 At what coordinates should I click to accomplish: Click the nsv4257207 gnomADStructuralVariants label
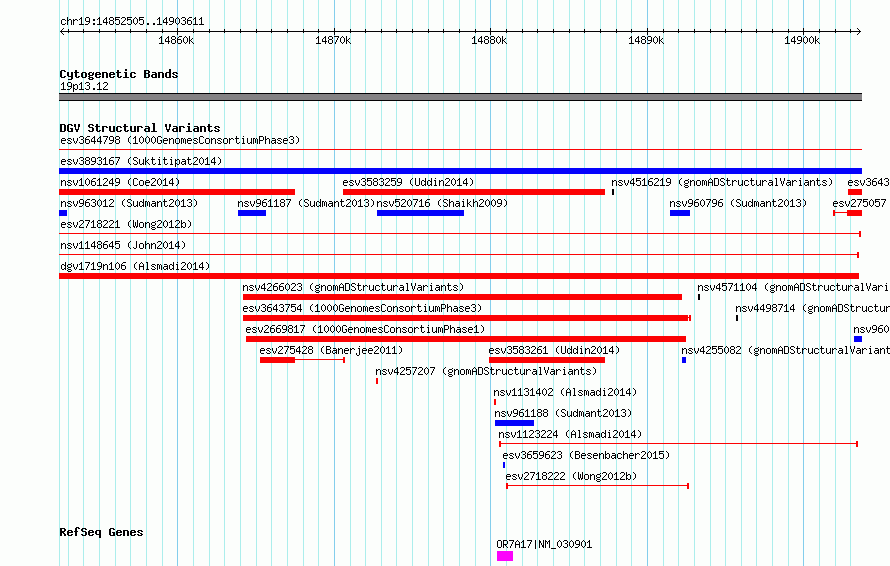coord(486,371)
